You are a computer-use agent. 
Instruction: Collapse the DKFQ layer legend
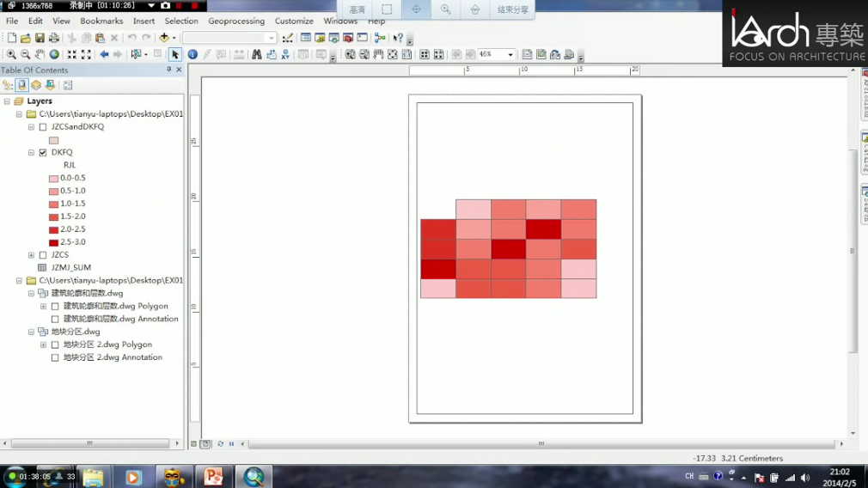click(x=31, y=152)
